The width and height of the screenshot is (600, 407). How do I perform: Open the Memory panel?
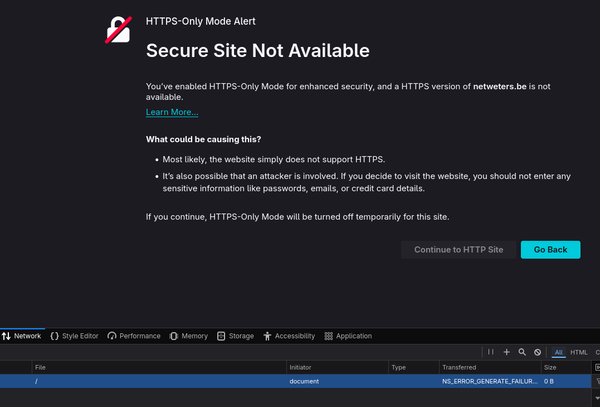[189, 336]
